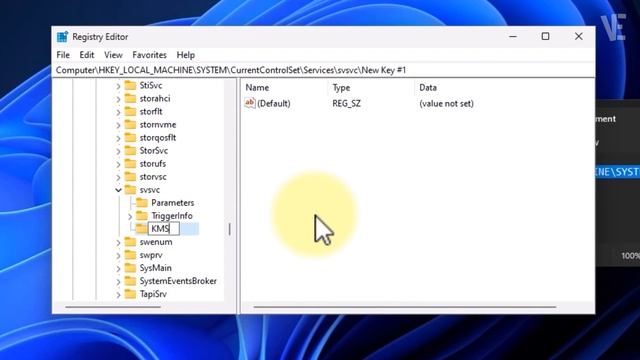
Task: Select the storufs key label
Action: [x=153, y=164]
